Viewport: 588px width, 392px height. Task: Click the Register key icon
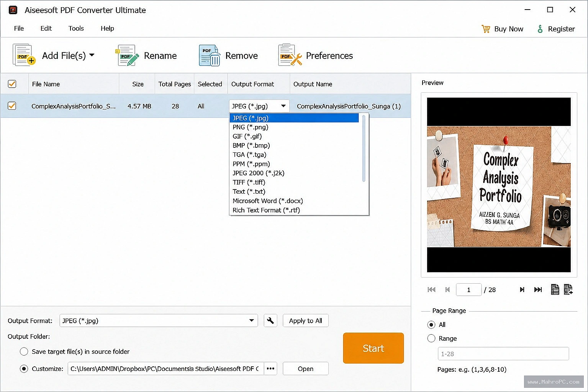point(540,29)
